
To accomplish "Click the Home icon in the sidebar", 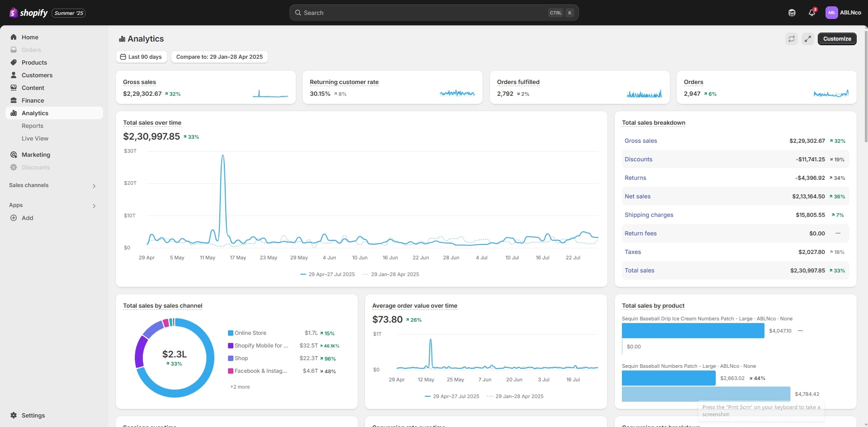I will tap(14, 37).
